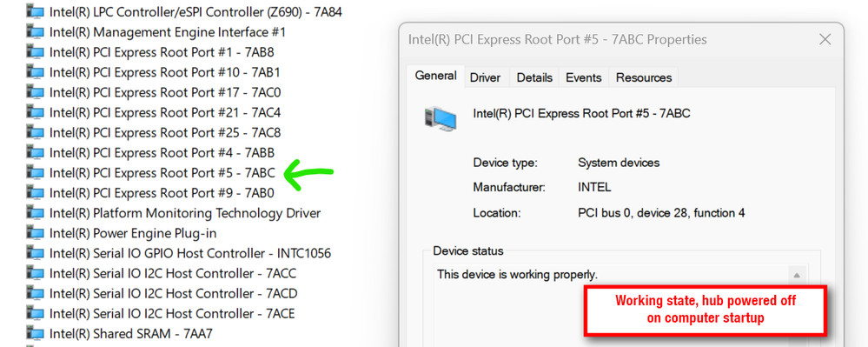Click the Device status scroll up arrow
Image resolution: width=868 pixels, height=347 pixels.
tap(797, 275)
